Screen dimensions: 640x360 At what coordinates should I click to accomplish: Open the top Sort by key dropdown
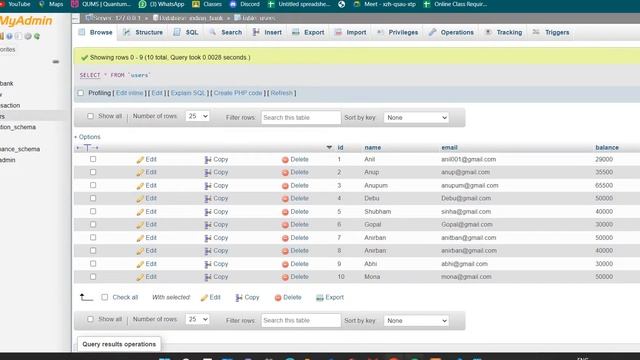[416, 118]
